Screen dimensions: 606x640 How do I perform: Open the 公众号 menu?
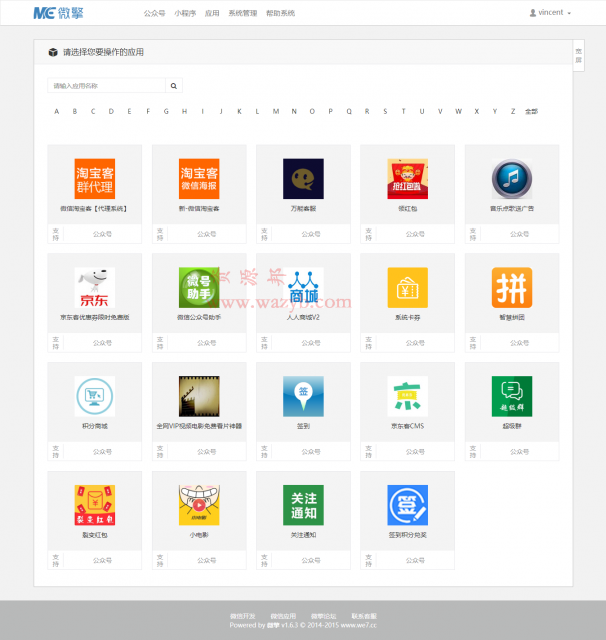click(x=154, y=13)
